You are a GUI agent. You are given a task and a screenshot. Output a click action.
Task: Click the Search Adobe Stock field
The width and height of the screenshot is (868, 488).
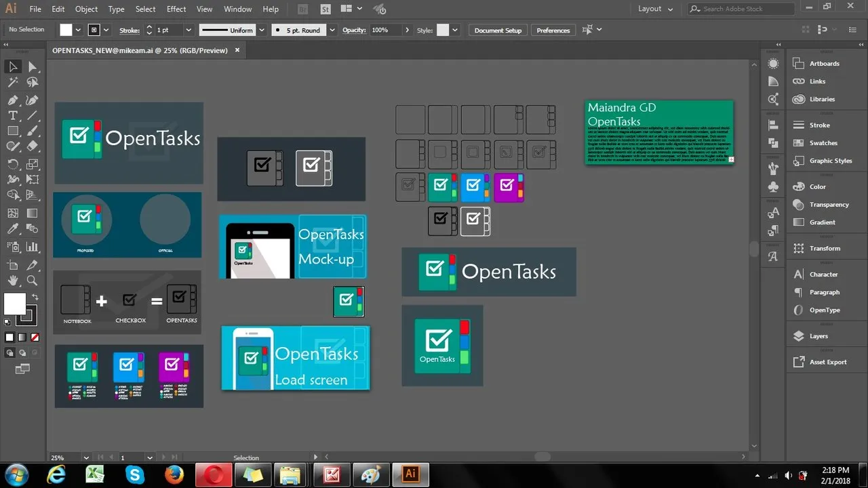(x=741, y=9)
